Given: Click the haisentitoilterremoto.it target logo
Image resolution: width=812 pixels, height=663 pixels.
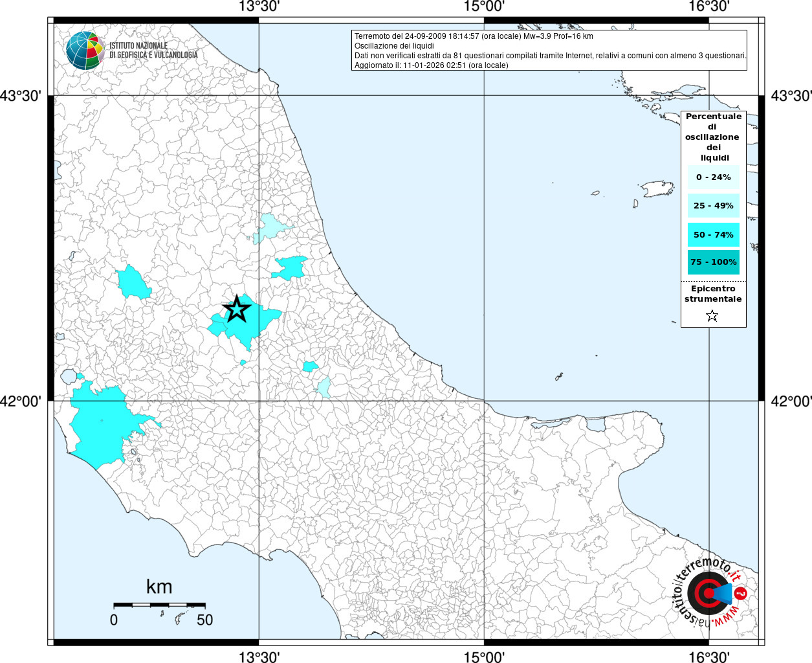Looking at the screenshot, I should 709,592.
